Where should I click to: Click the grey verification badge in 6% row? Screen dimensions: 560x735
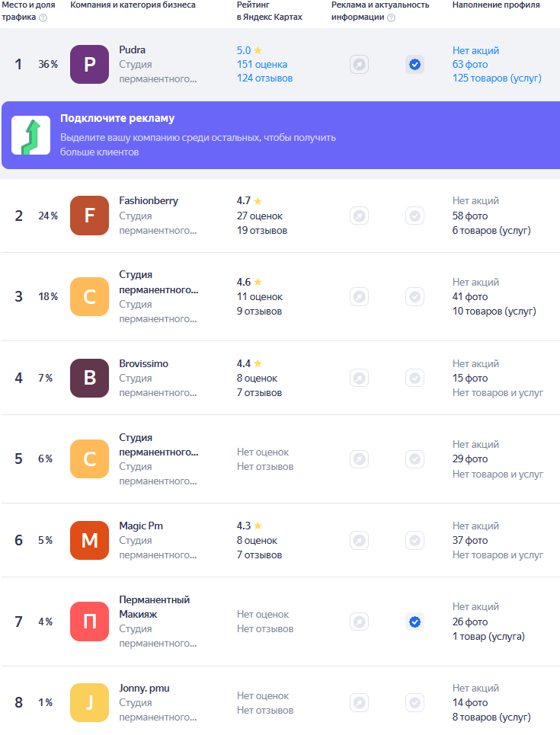tap(415, 459)
